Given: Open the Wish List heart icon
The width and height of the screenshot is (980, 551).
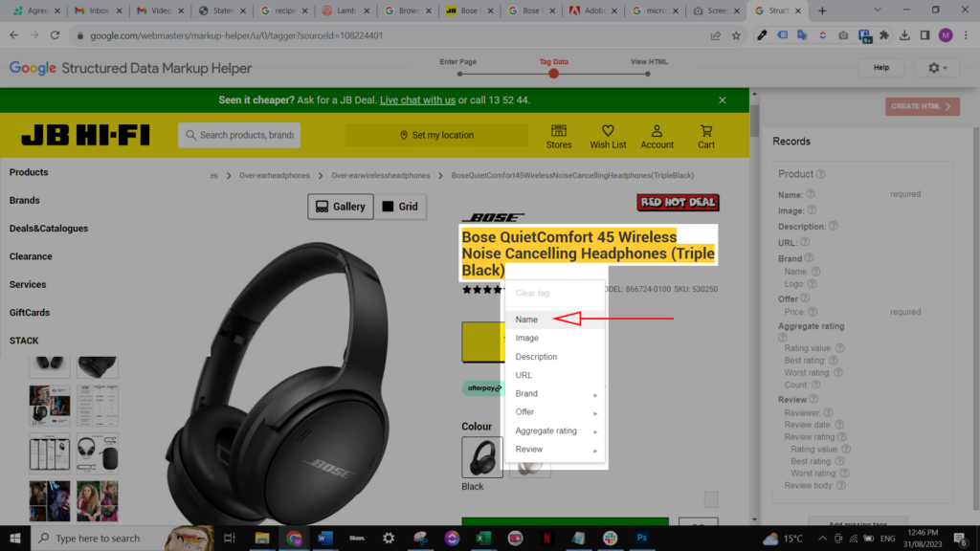Looking at the screenshot, I should (608, 136).
